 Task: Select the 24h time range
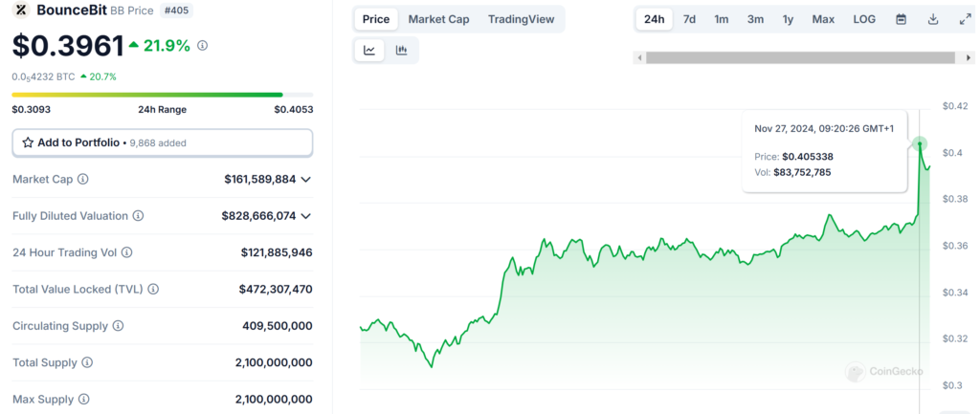655,19
